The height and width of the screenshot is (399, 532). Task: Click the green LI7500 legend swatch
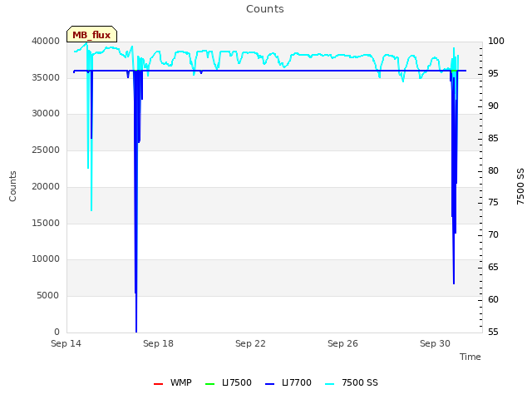point(210,384)
